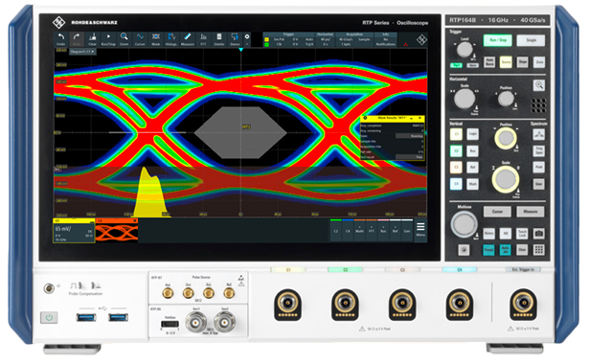Add Bus from the signal bar
This screenshot has width=589, height=364.
(383, 230)
